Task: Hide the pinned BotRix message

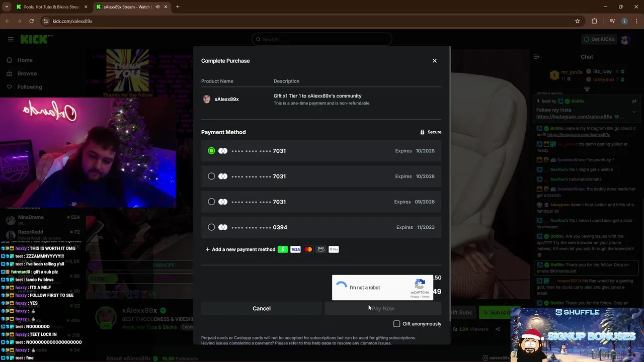Action: coord(634,101)
